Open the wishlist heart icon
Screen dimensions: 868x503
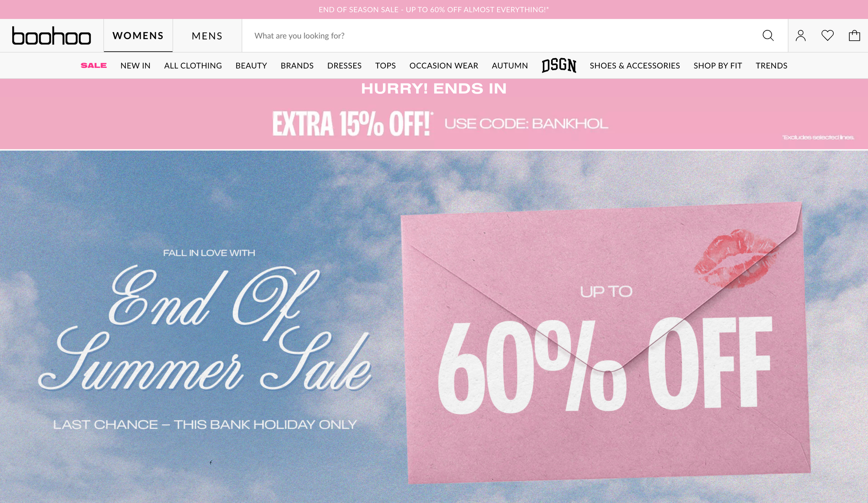tap(828, 36)
